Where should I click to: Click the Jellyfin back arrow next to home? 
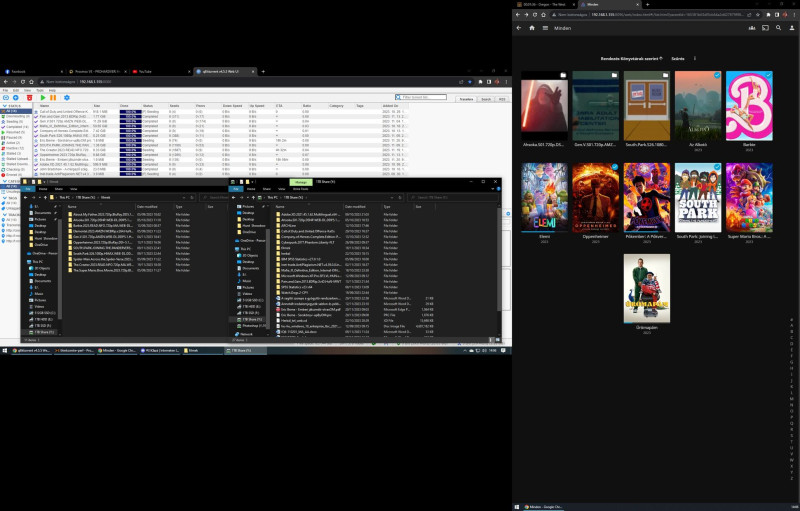tap(519, 28)
